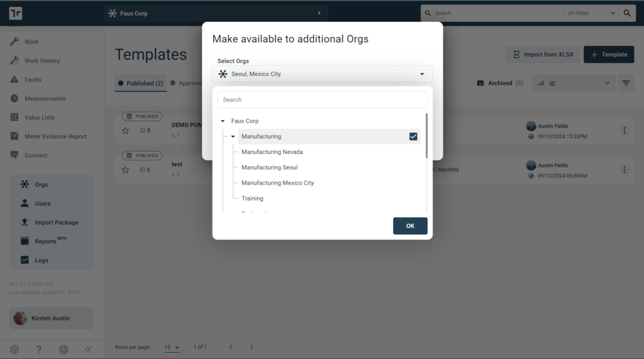Go to Faults in the sidebar
Viewport: 644px width, 359px height.
coord(33,80)
